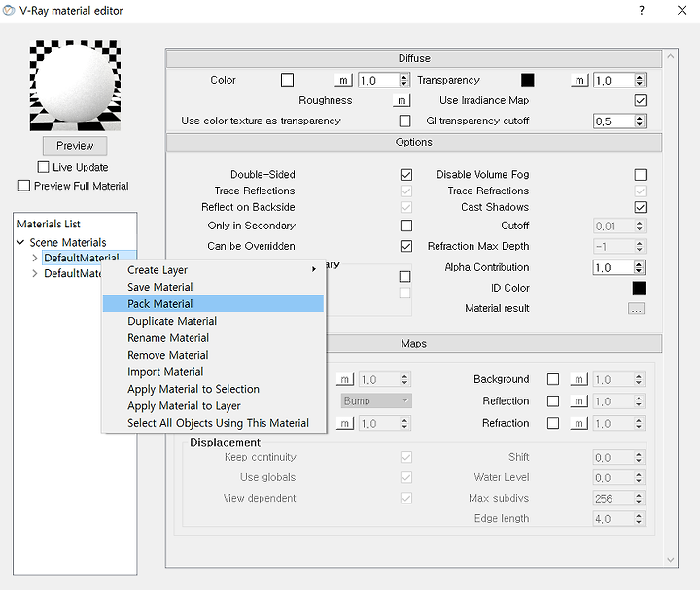This screenshot has height=590, width=700.
Task: Enable the Refraction map checkbox
Action: tap(553, 423)
